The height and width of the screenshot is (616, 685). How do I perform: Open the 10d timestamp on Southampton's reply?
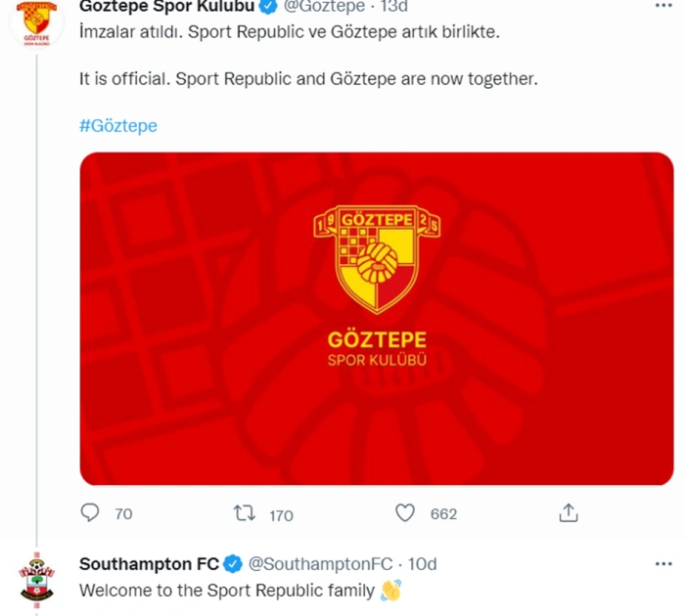(x=423, y=564)
